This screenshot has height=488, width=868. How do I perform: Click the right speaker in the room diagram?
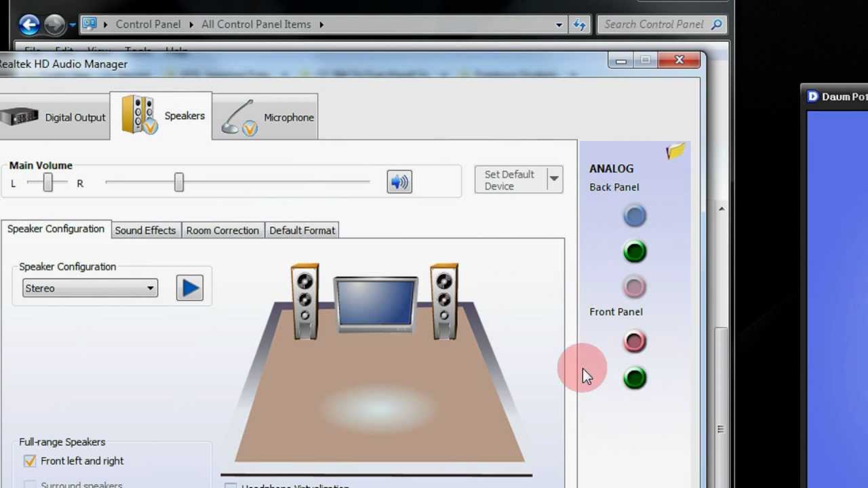444,302
